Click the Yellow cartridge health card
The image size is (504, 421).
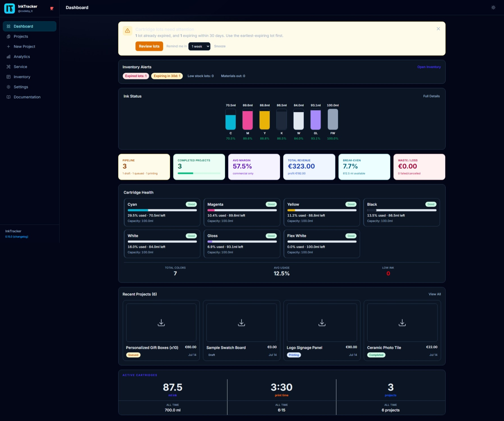[x=322, y=212]
